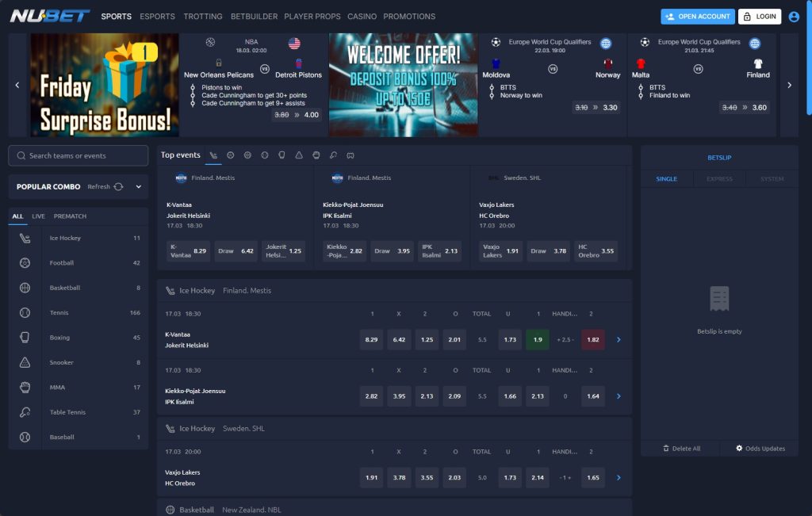
Task: Expand more markets for K-Vantaa vs Jokerit Helsinki
Action: pyautogui.click(x=619, y=339)
